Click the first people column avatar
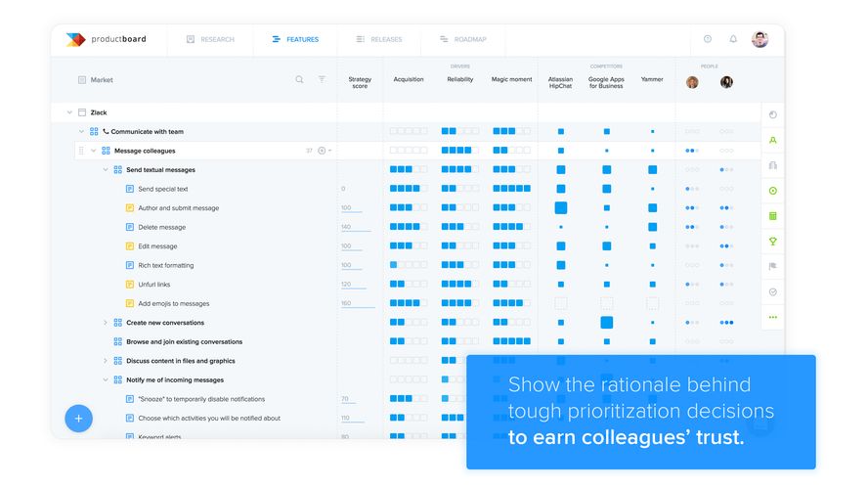This screenshot has height=489, width=868. click(692, 82)
